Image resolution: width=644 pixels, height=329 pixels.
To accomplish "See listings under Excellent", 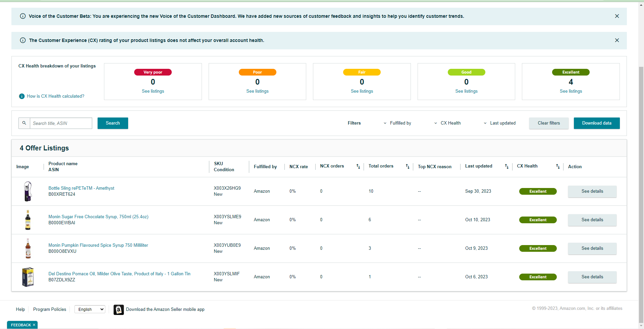I will (x=571, y=91).
